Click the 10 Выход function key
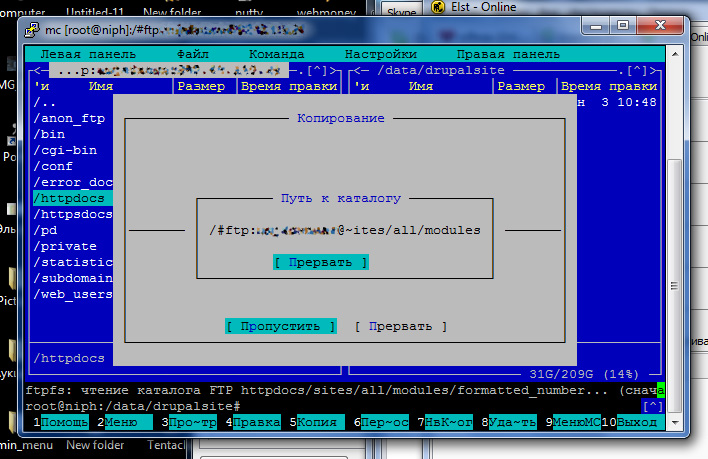Viewport: 708px width, 459px height. [x=632, y=422]
